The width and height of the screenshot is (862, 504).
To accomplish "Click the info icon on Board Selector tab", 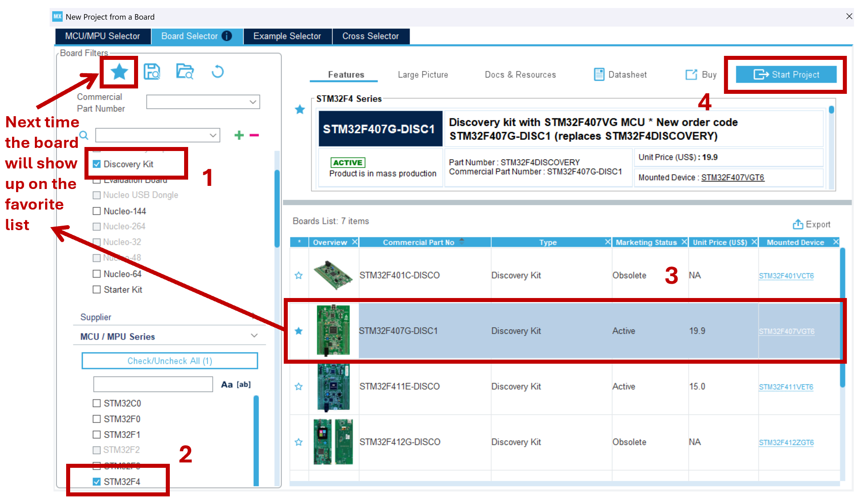I will tap(227, 36).
